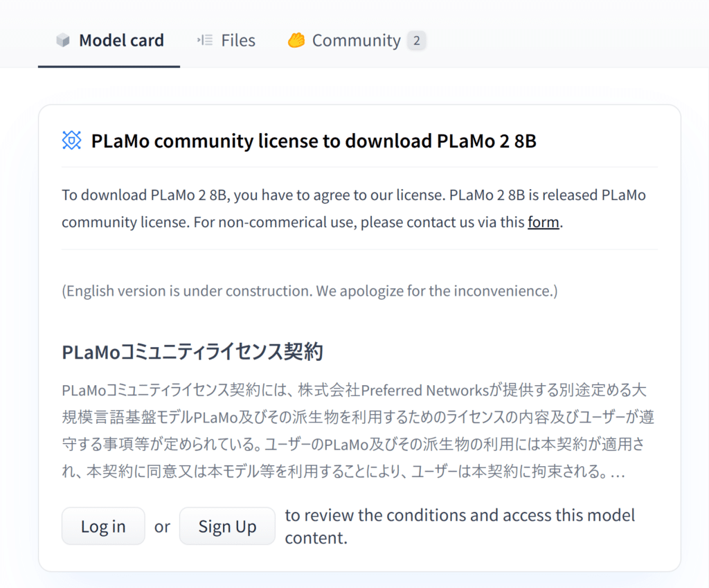This screenshot has width=709, height=588.
Task: Click the Files list icon
Action: 205,40
